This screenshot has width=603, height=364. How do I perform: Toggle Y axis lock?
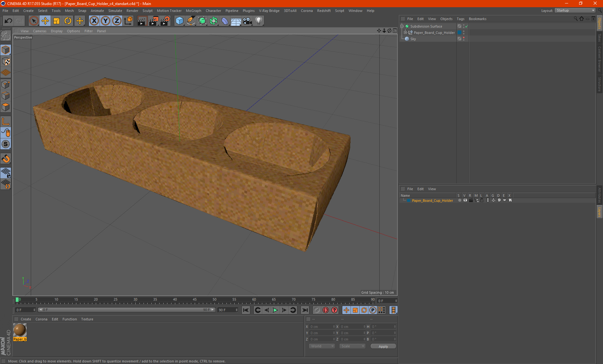click(106, 21)
